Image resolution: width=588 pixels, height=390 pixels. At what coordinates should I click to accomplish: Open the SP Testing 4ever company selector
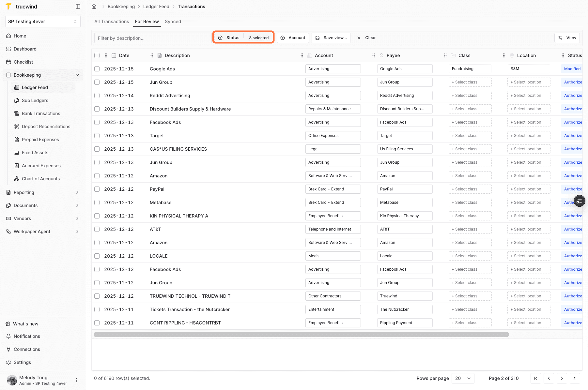[43, 22]
